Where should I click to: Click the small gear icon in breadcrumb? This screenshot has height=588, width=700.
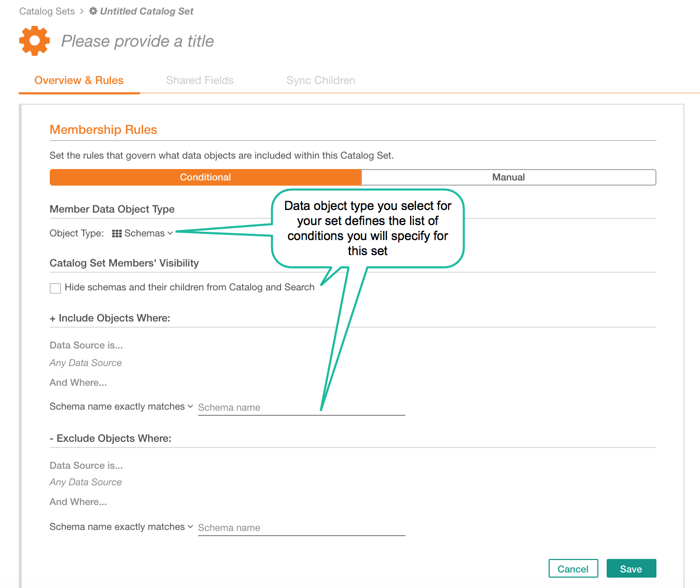pyautogui.click(x=93, y=11)
